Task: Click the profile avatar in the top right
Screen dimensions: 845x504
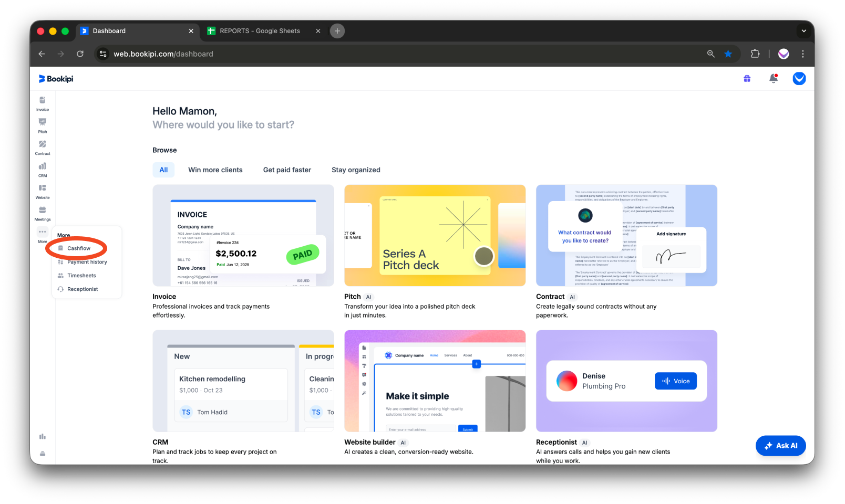Action: tap(799, 78)
